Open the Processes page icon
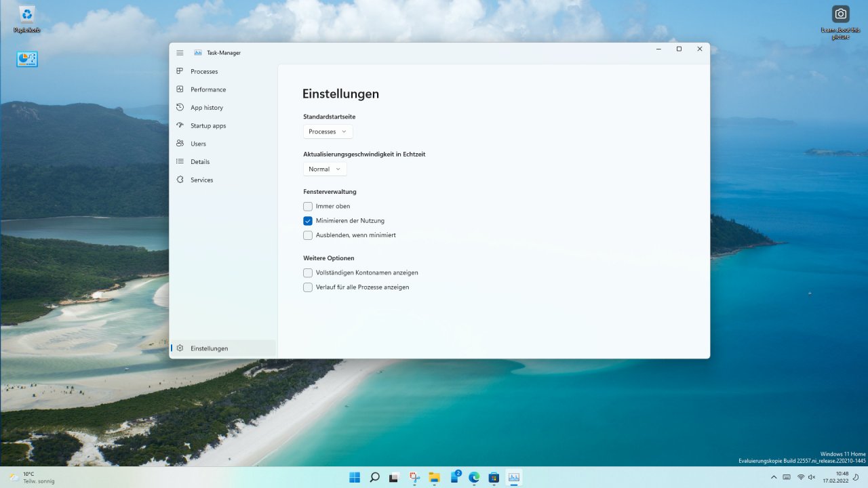868x488 pixels. tap(180, 71)
